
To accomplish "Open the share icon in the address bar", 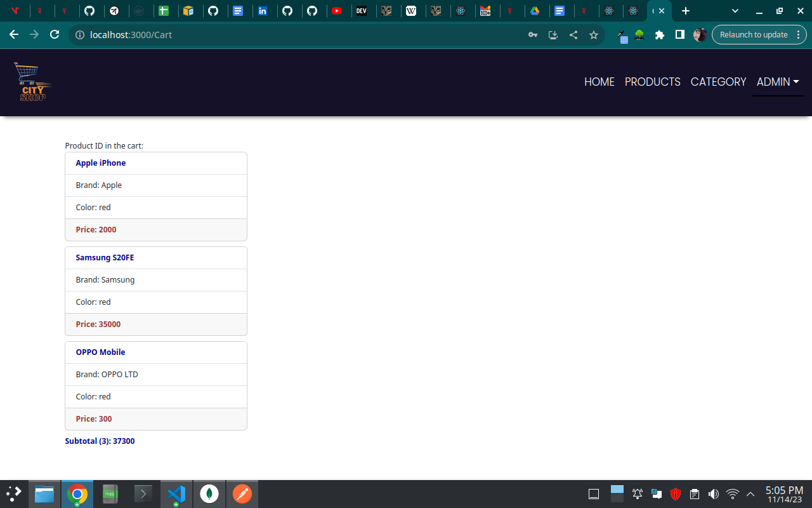I will click(573, 35).
